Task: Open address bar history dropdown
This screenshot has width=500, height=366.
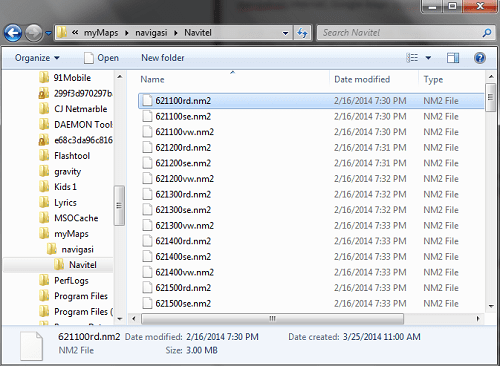Action: tap(285, 33)
